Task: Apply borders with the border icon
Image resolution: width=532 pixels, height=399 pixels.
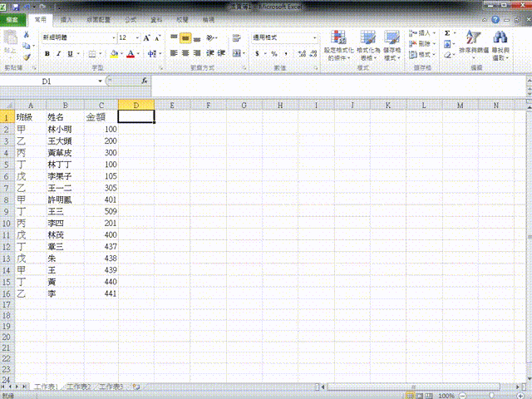Action: click(x=92, y=53)
